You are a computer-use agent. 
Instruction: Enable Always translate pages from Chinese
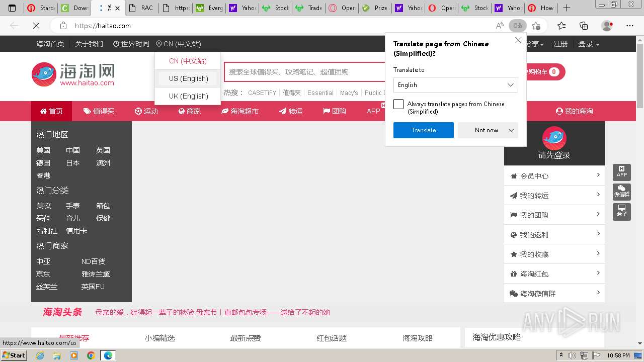click(398, 104)
